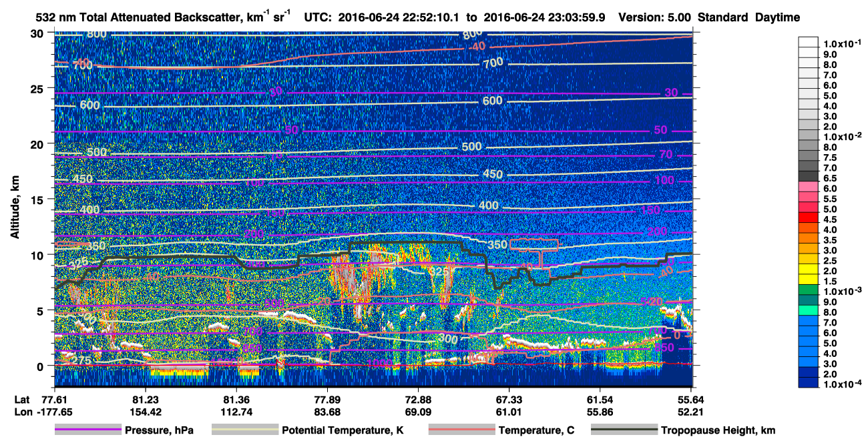Click longitude value 112.74

(x=236, y=412)
